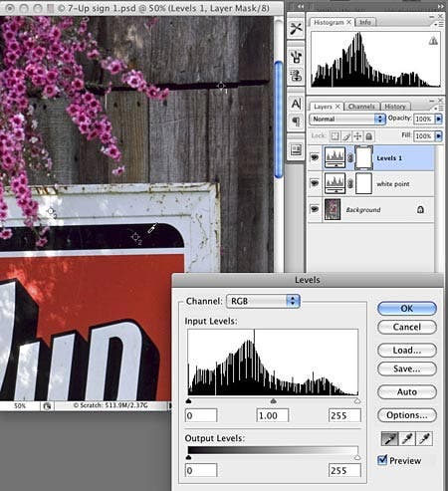Screen dimensions: 448x491
Task: Open the Normal blend mode dropdown
Action: (347, 119)
